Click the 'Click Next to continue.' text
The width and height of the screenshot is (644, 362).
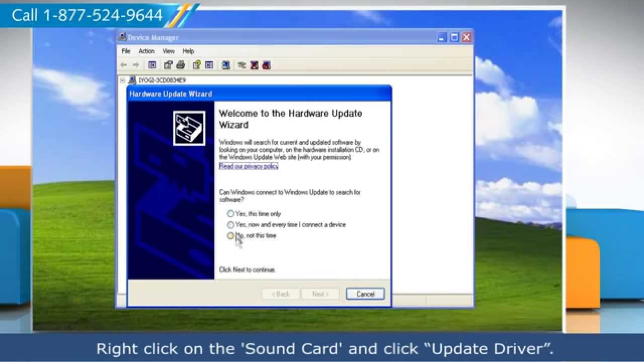point(248,270)
